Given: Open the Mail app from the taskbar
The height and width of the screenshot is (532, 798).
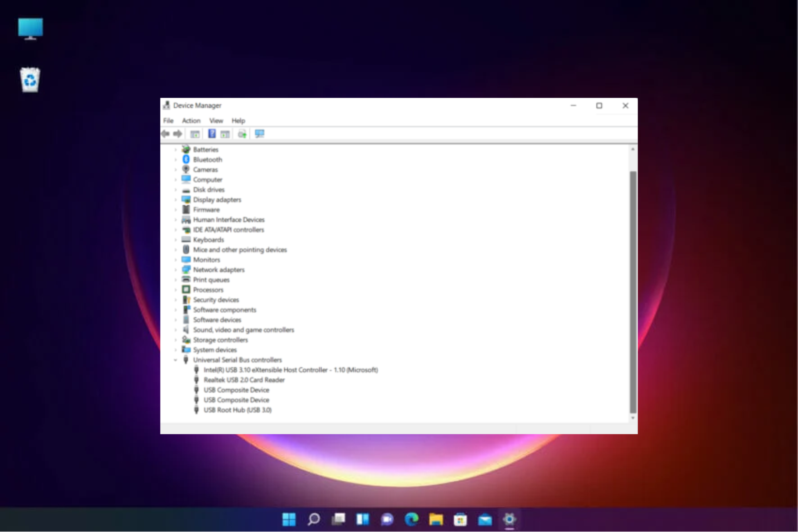Looking at the screenshot, I should pos(485,519).
